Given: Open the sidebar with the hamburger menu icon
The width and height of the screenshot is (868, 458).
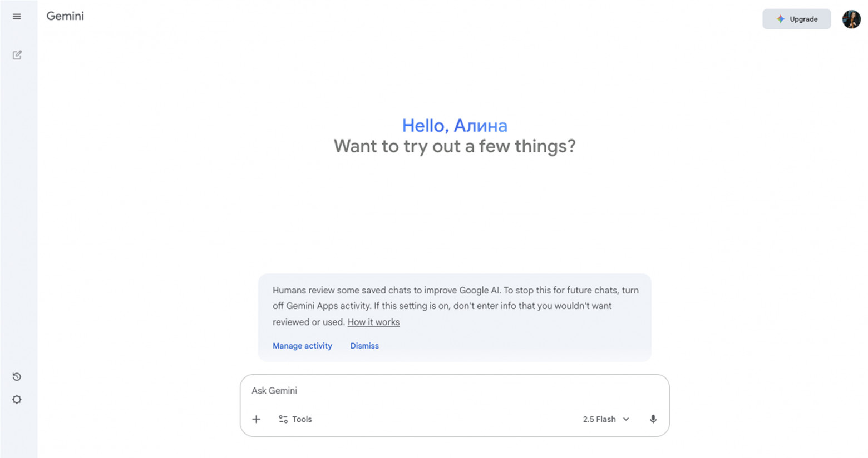Looking at the screenshot, I should click(17, 16).
